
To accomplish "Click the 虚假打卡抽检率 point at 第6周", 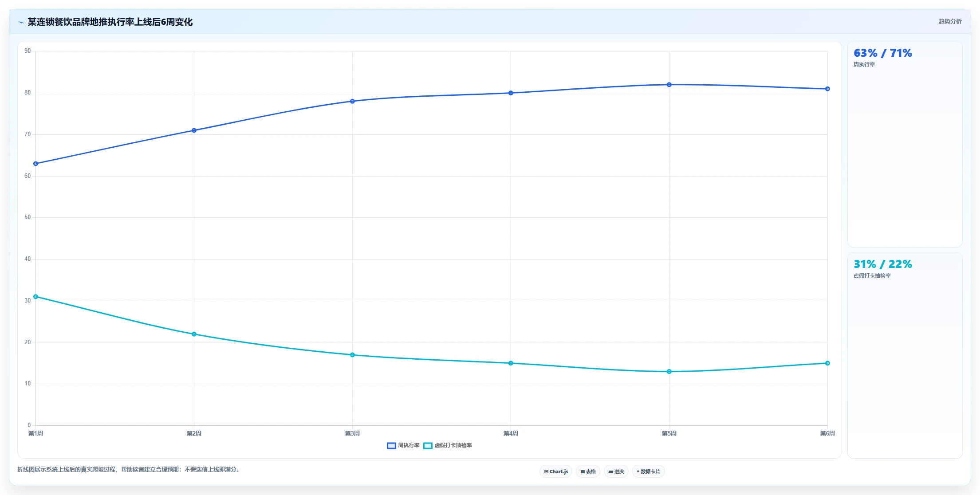I will tap(827, 363).
